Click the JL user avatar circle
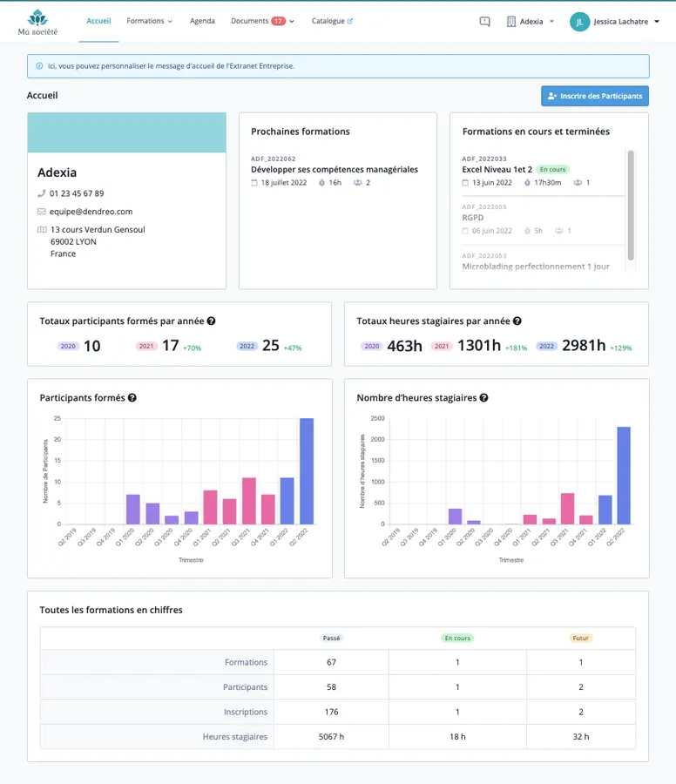The height and width of the screenshot is (784, 676). coord(579,22)
